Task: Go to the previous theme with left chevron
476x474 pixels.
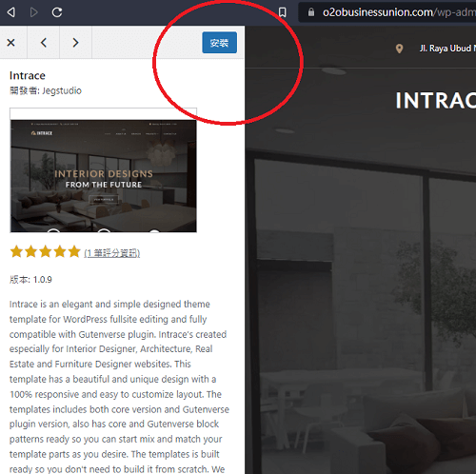Action: (x=44, y=43)
